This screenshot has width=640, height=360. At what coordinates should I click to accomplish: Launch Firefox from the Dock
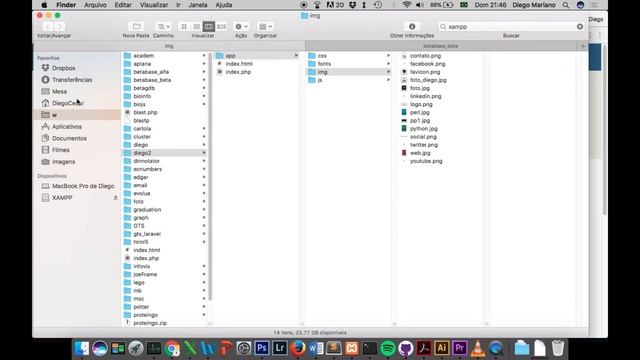coord(298,348)
